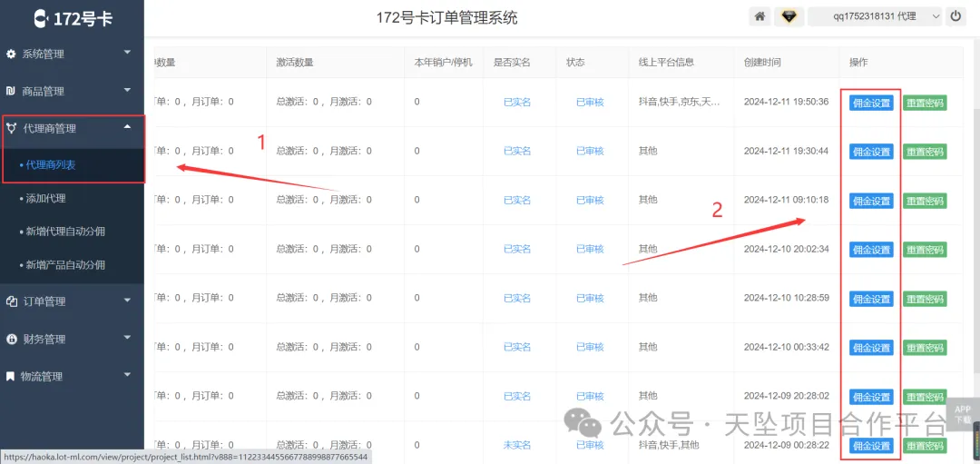Click 佣金设置 for the 2024-12-10 20:02:34 row
This screenshot has width=980, height=464.
871,250
